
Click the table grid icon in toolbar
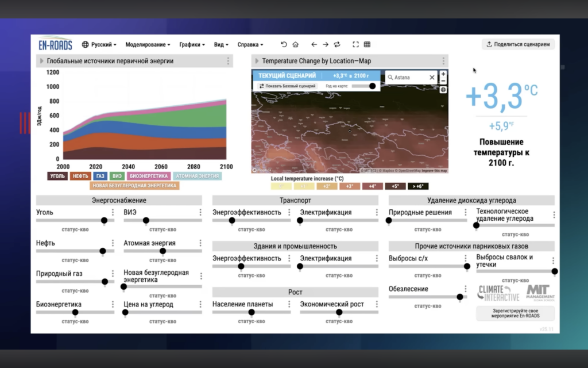coord(367,44)
